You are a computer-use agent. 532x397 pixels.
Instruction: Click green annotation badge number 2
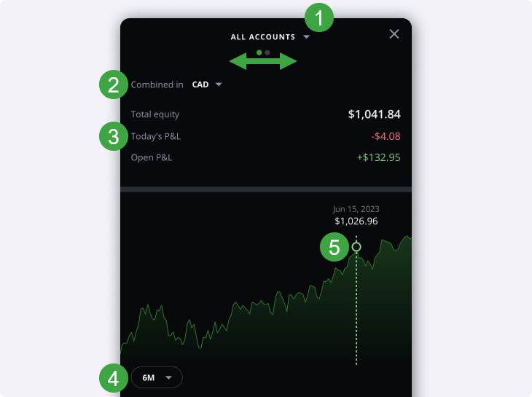113,84
